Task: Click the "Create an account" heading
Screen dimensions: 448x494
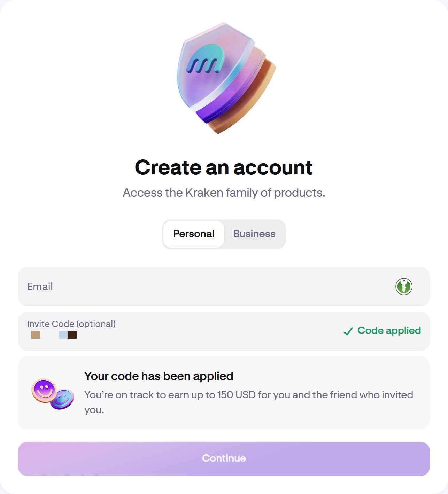Action: (x=224, y=167)
